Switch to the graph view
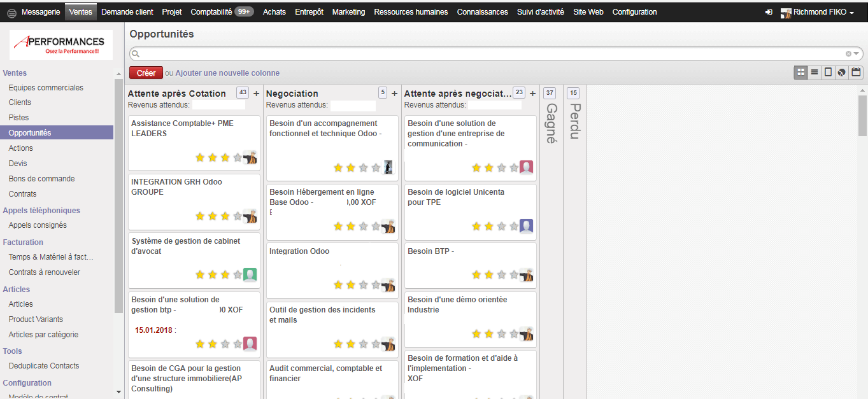Viewport: 868px width, 399px height. (x=842, y=72)
